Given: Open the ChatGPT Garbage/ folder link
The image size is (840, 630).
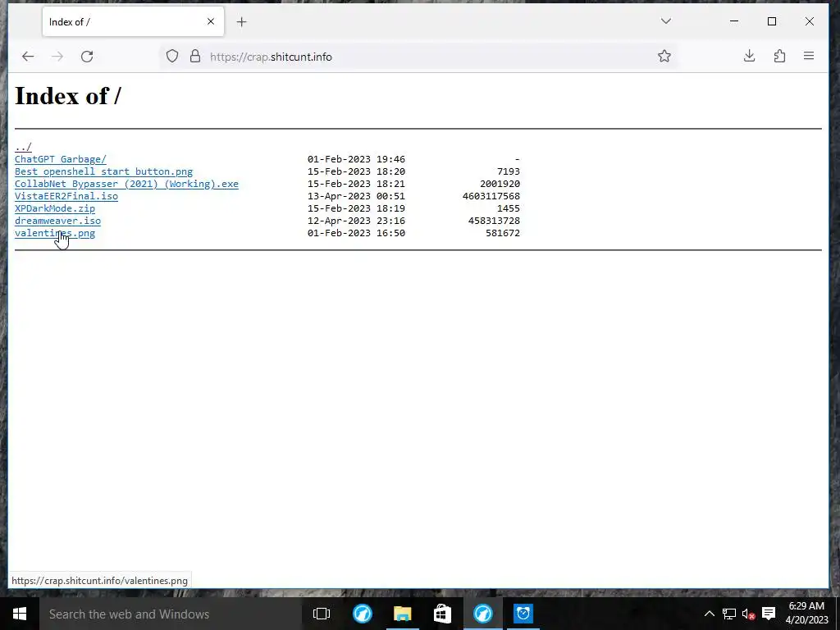Looking at the screenshot, I should pyautogui.click(x=61, y=159).
